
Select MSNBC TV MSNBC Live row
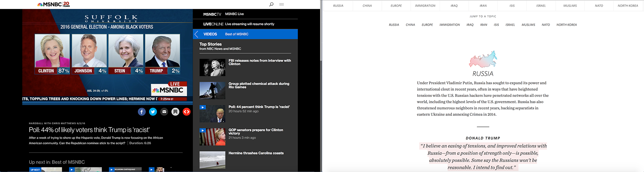point(245,14)
